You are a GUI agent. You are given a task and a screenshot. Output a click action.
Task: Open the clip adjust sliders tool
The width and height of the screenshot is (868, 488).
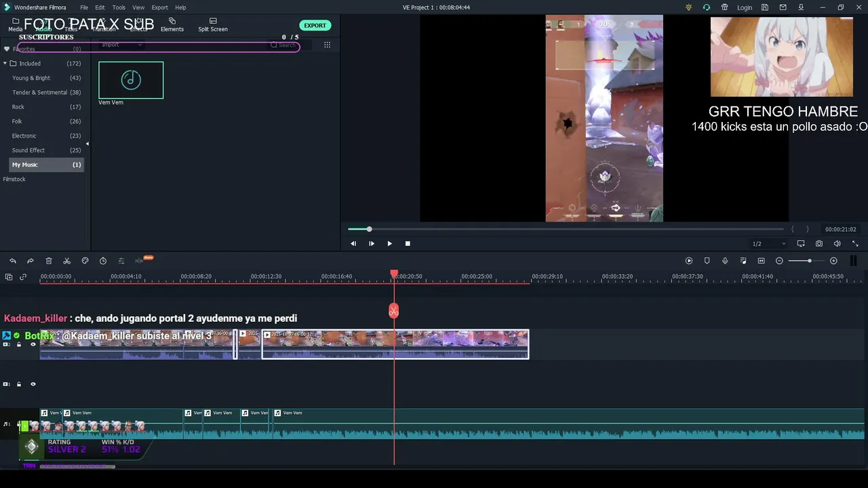121,261
